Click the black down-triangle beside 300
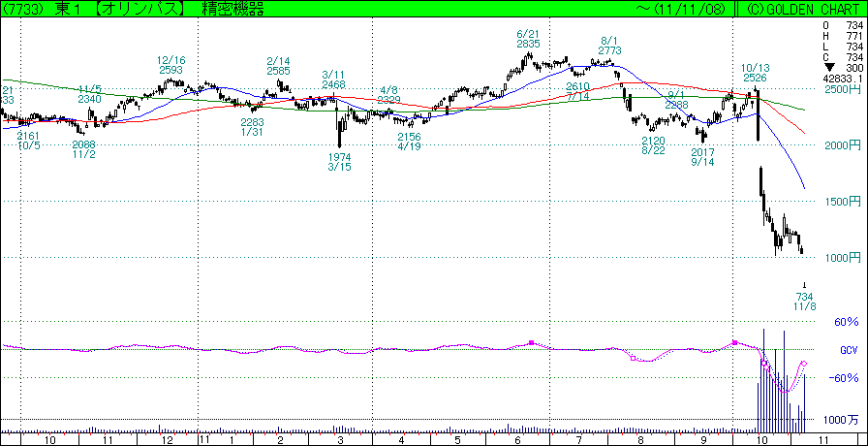The height and width of the screenshot is (446, 868). tap(829, 68)
